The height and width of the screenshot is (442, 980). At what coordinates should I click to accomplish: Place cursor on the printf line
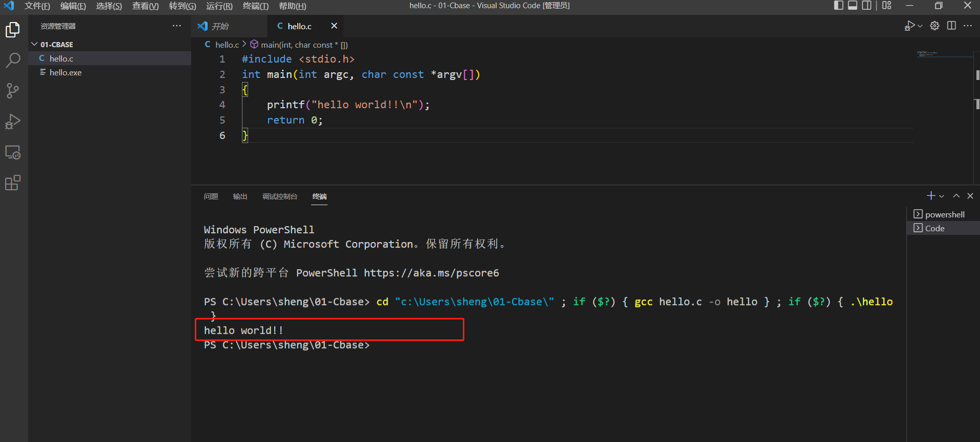[348, 105]
